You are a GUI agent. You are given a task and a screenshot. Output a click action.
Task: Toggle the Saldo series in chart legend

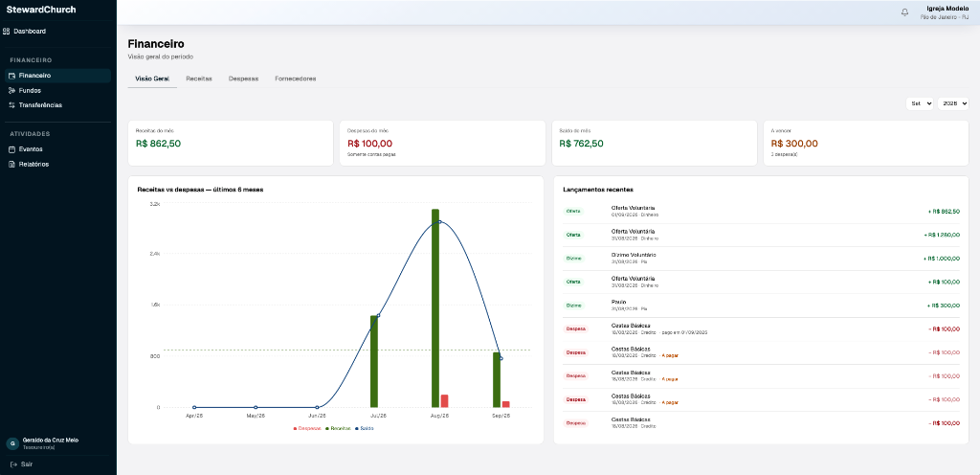coord(365,429)
